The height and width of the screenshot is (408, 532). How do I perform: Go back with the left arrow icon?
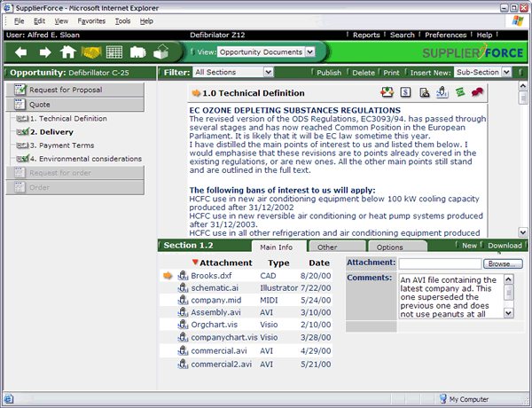(21, 52)
